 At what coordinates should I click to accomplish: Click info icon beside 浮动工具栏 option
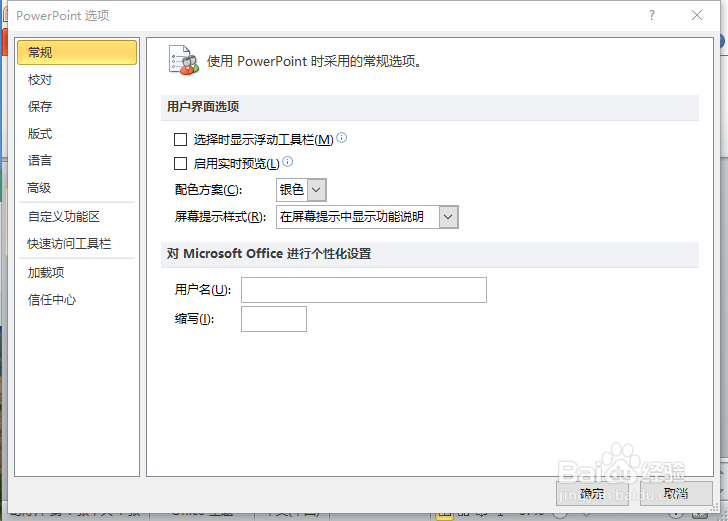[x=341, y=137]
